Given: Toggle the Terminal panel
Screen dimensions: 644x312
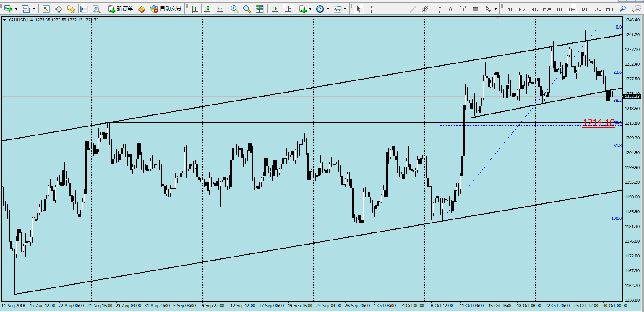Looking at the screenshot, I should (83, 8).
